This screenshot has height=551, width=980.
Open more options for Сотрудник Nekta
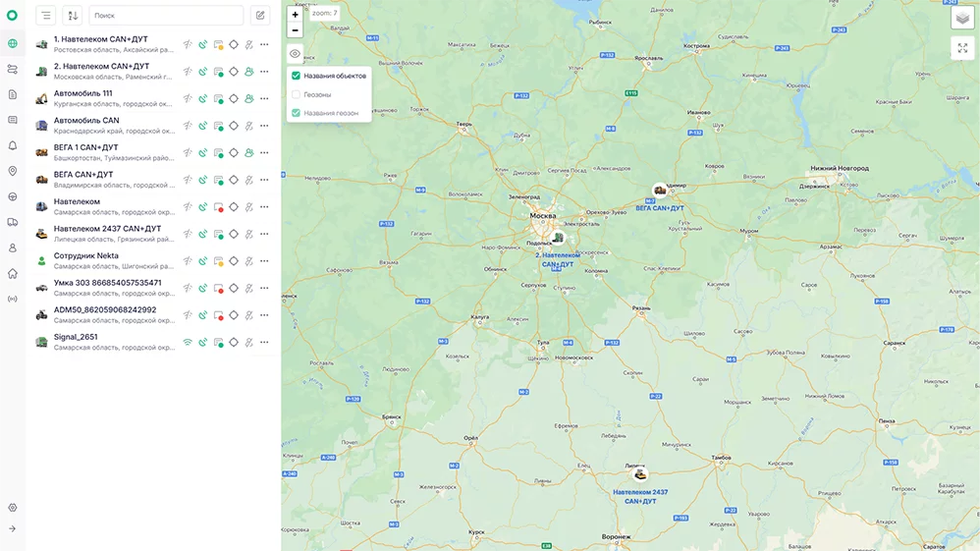click(x=264, y=261)
